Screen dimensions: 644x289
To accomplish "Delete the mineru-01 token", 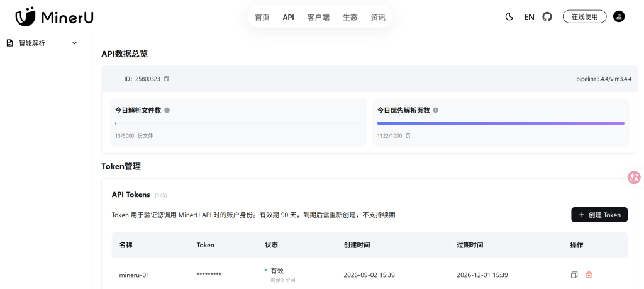I will (589, 275).
